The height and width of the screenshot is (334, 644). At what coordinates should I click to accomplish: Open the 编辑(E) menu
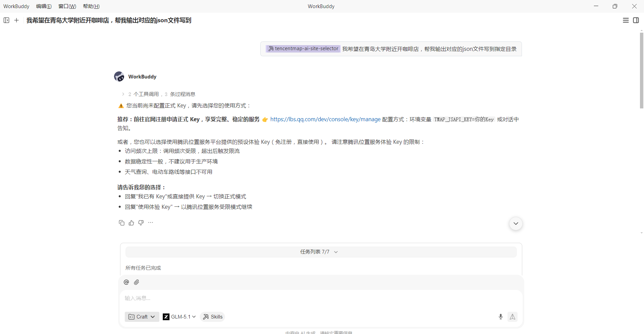[44, 6]
